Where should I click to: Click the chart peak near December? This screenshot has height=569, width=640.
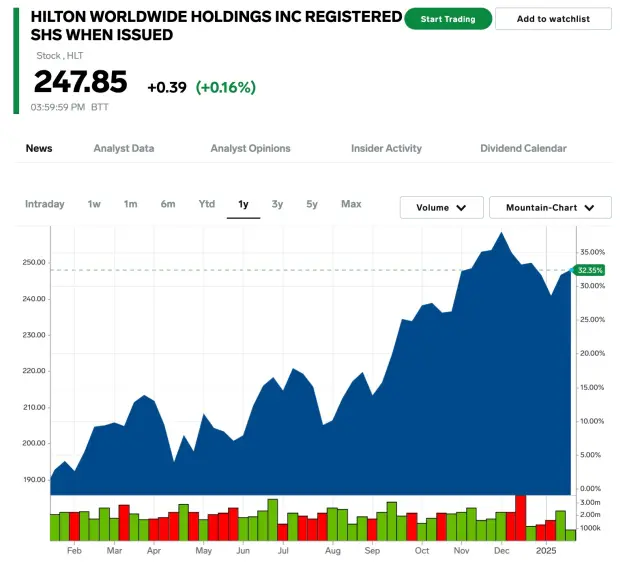point(501,234)
